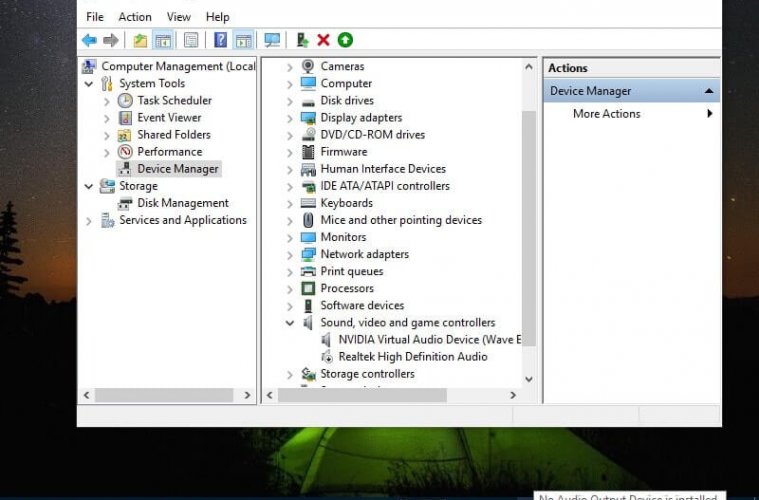Expand the Shared Folders node

click(x=107, y=135)
